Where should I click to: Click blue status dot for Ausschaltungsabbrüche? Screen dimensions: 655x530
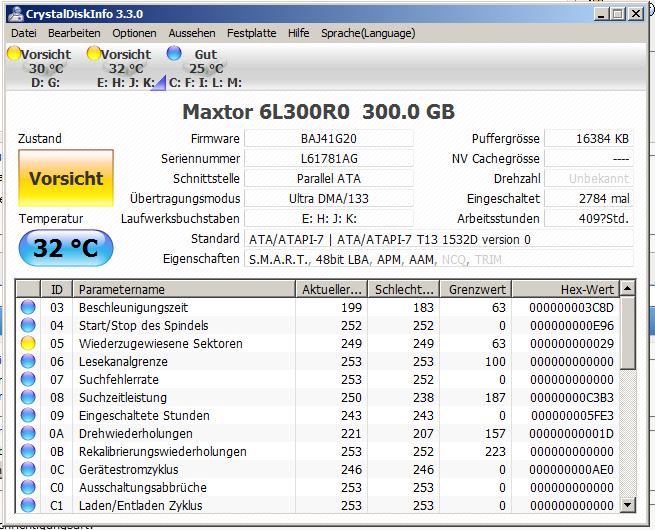[28, 487]
